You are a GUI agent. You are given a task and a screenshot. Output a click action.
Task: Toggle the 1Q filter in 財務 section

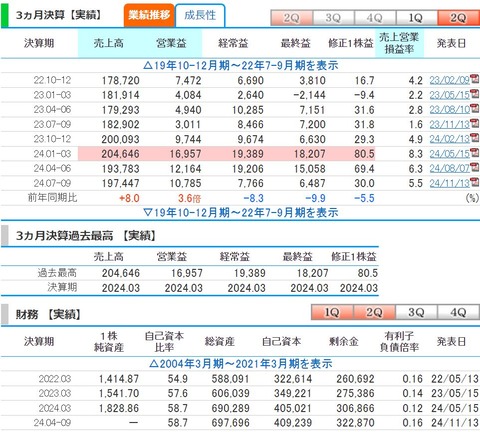(x=332, y=312)
